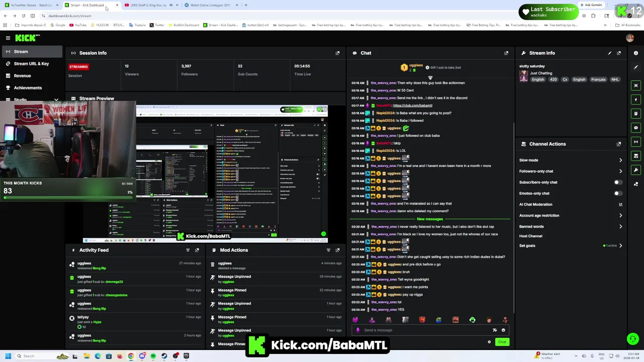Click the NHL stream tag
644x362 pixels.
[615, 79]
